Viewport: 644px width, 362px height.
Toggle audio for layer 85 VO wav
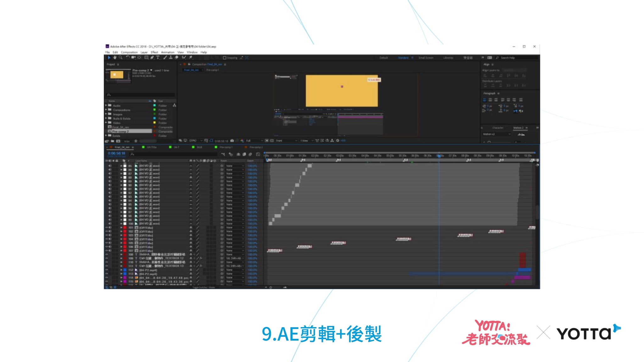110,166
